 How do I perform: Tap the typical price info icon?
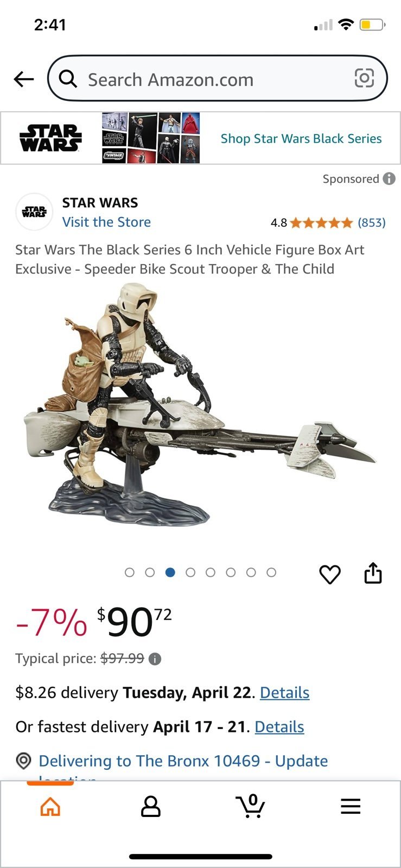tap(155, 659)
